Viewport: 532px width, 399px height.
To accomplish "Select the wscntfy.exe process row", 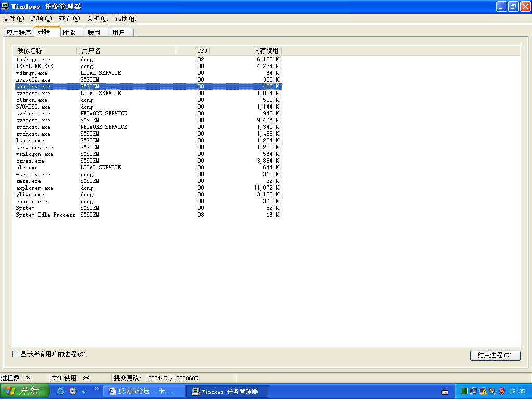I will point(148,175).
